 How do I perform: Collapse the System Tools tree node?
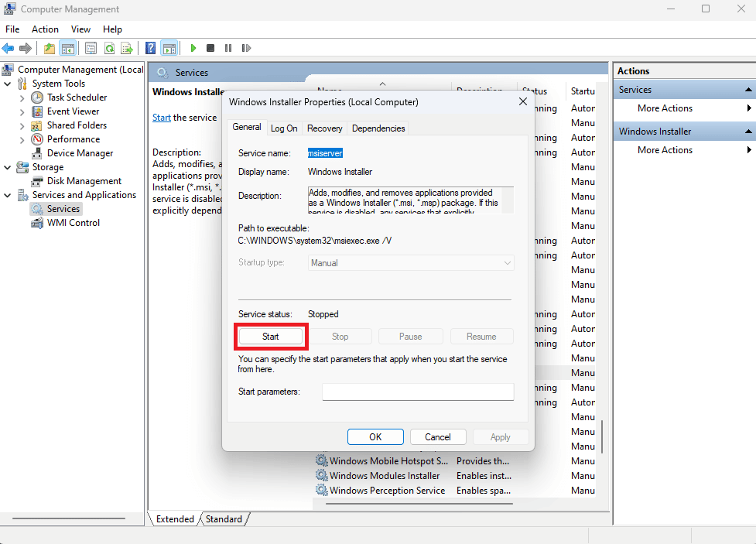pos(7,84)
